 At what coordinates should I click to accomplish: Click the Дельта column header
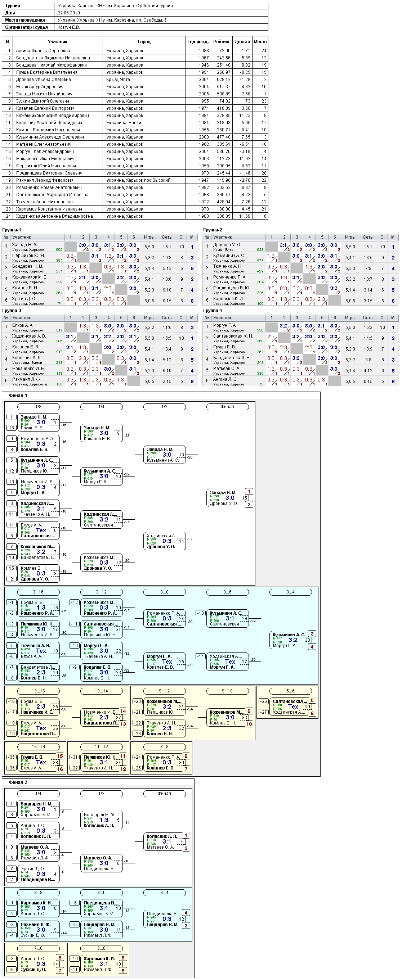[x=242, y=42]
